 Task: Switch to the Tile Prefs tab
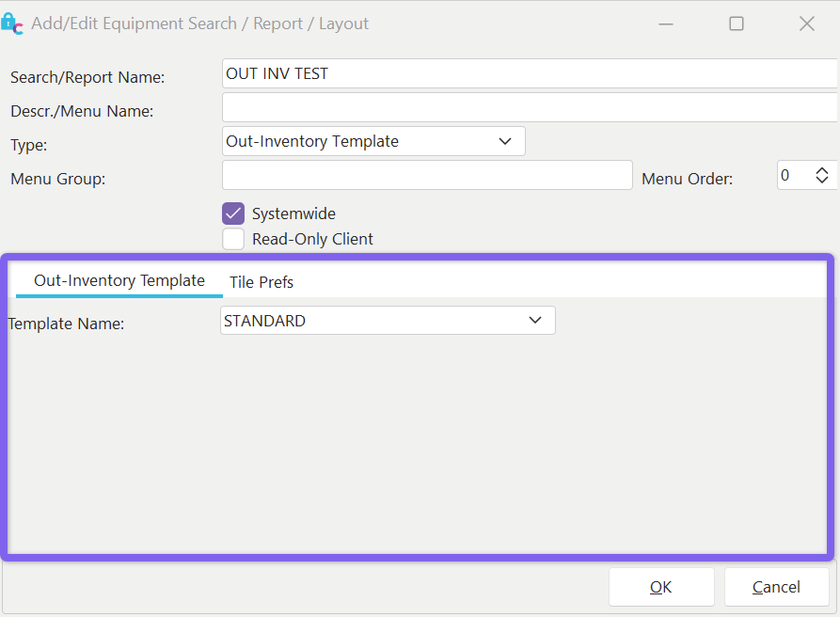coord(262,282)
